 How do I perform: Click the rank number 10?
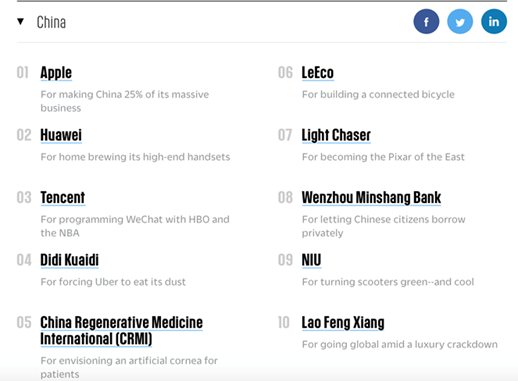284,322
